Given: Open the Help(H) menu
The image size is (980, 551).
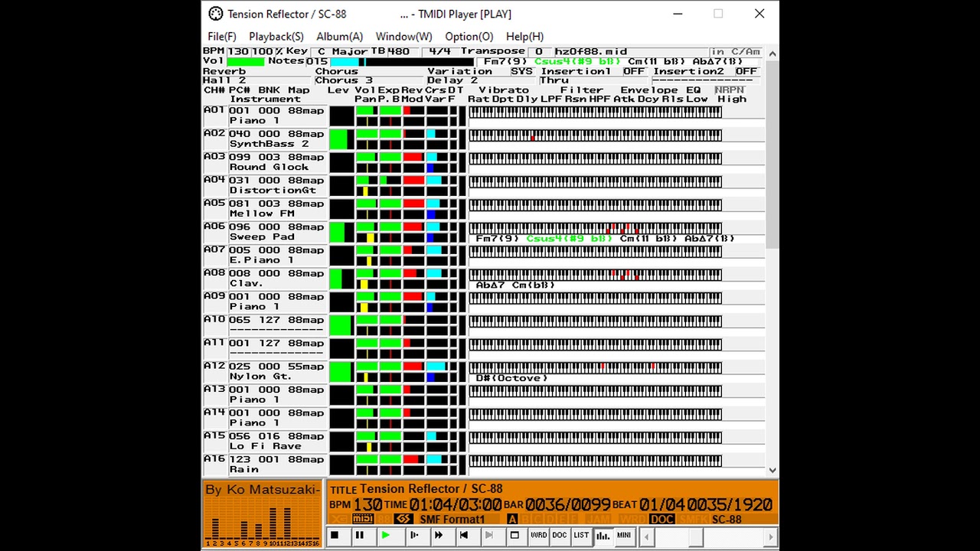Looking at the screenshot, I should [x=524, y=36].
